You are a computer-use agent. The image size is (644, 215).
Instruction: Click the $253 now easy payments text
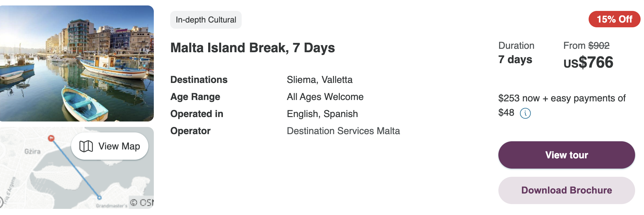point(562,105)
